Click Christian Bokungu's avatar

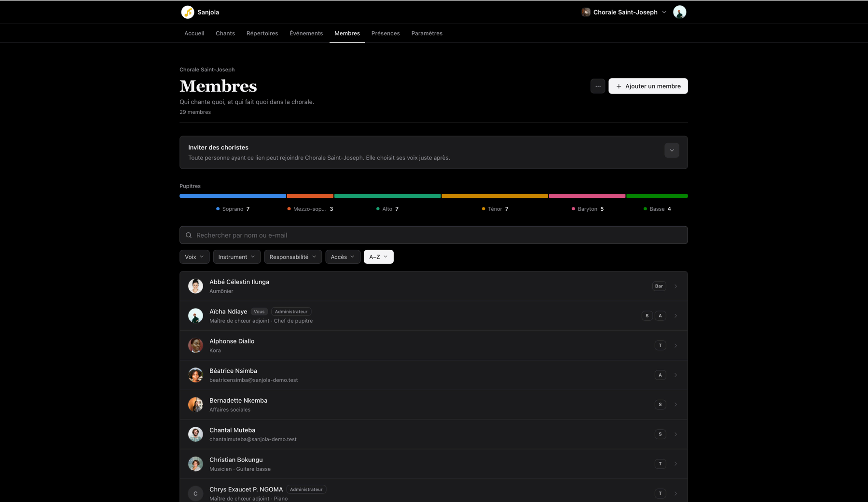click(x=195, y=464)
